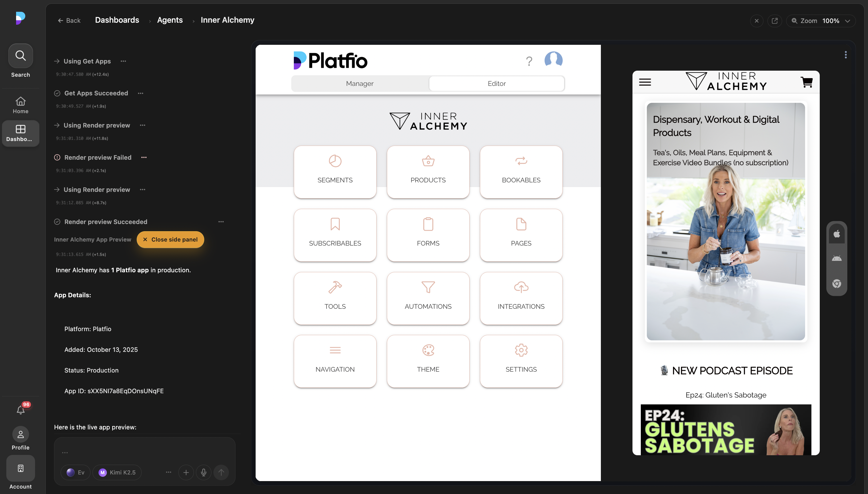Open Zoom 100% dropdown
The height and width of the screenshot is (494, 868).
pos(821,21)
